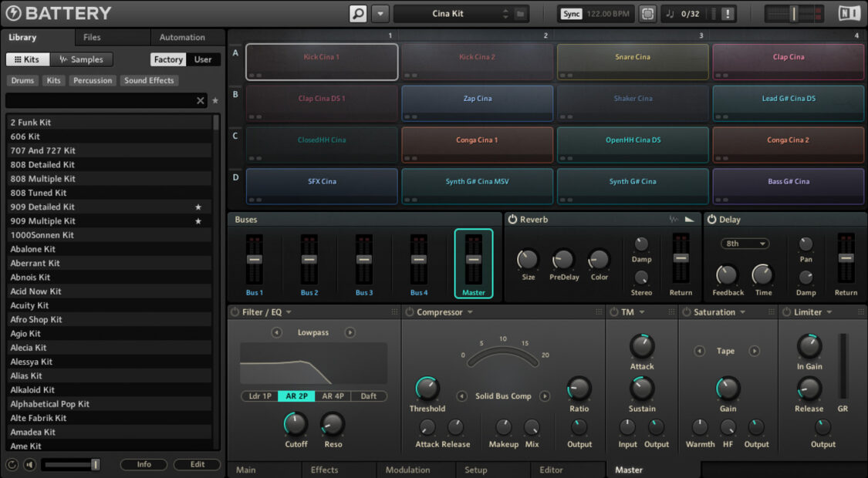
Task: Click the Edit button at bottom left
Action: pyautogui.click(x=197, y=464)
